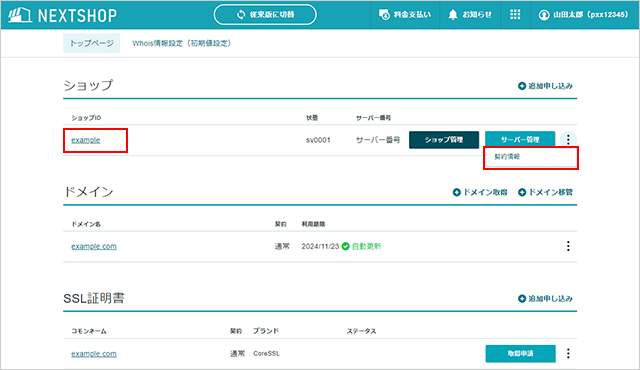Click the 自動更新 status in domain row
Screen dimensions: 640x370
coord(367,246)
